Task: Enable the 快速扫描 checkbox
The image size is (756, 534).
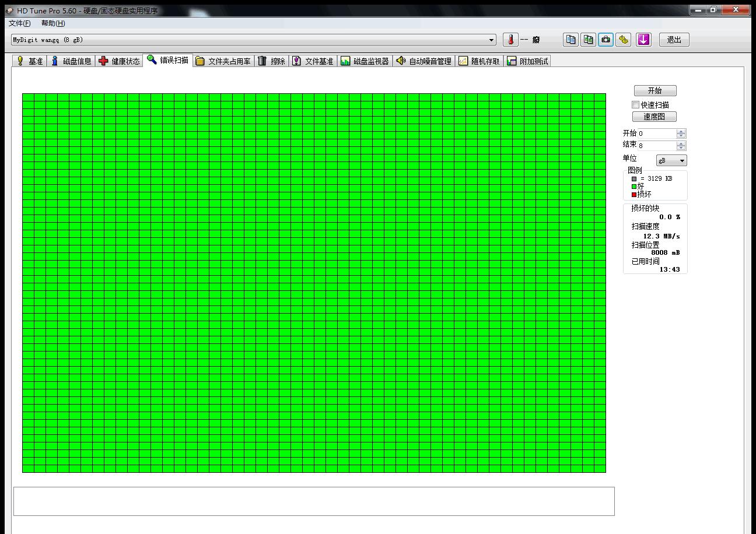Action: (x=635, y=105)
